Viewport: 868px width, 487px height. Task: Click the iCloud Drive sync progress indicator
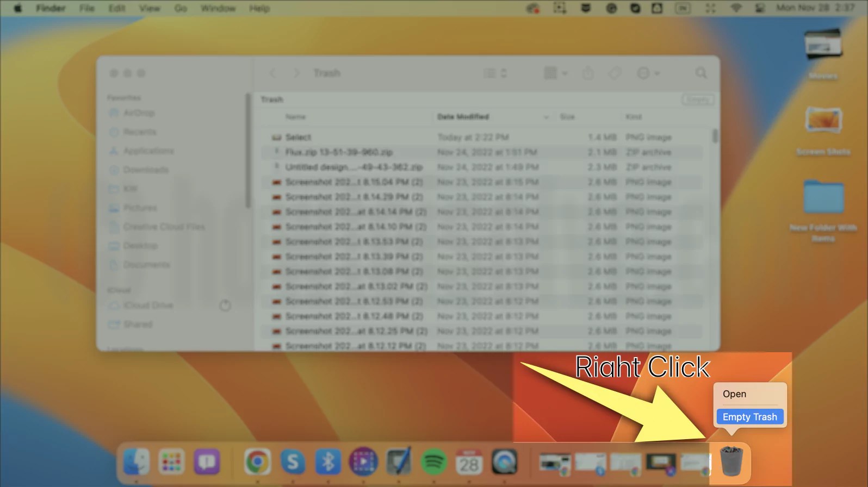point(225,305)
